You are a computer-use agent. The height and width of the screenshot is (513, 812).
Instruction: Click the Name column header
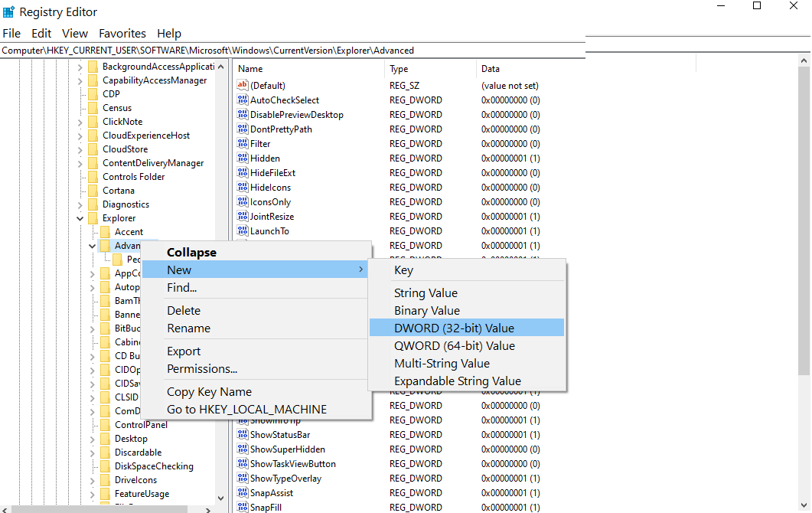point(250,69)
